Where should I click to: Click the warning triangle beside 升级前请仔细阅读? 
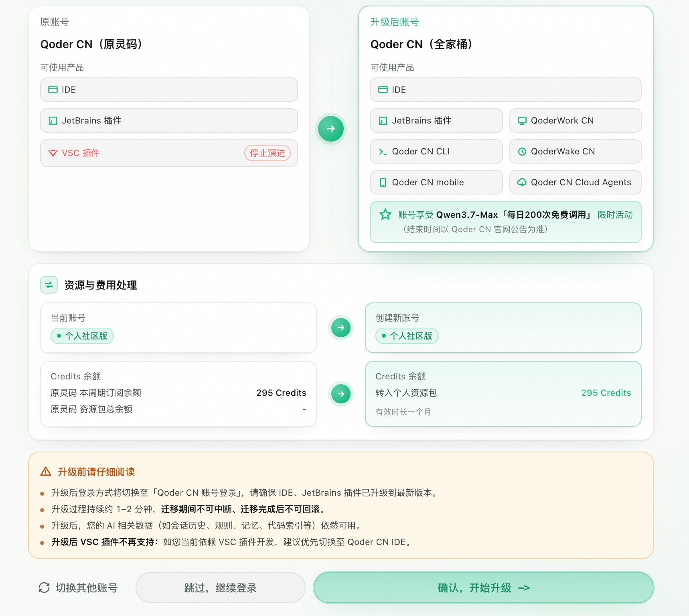[46, 472]
